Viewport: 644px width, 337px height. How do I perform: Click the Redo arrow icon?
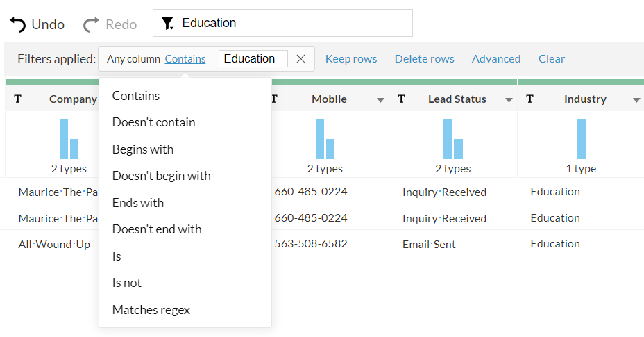pyautogui.click(x=91, y=24)
